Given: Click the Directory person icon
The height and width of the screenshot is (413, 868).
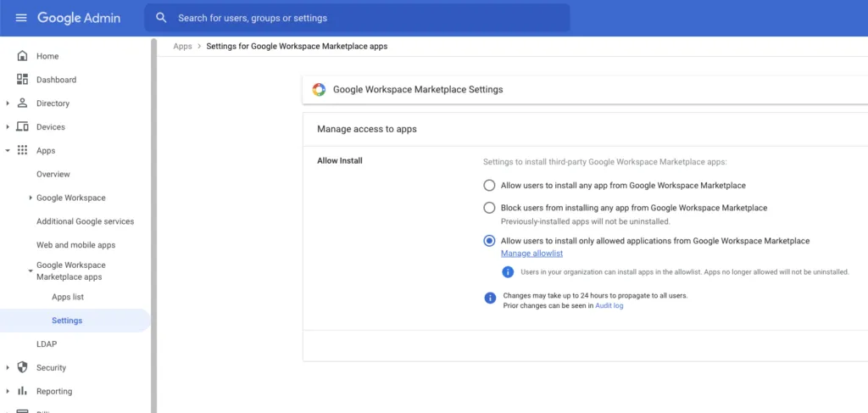Looking at the screenshot, I should pyautogui.click(x=23, y=103).
